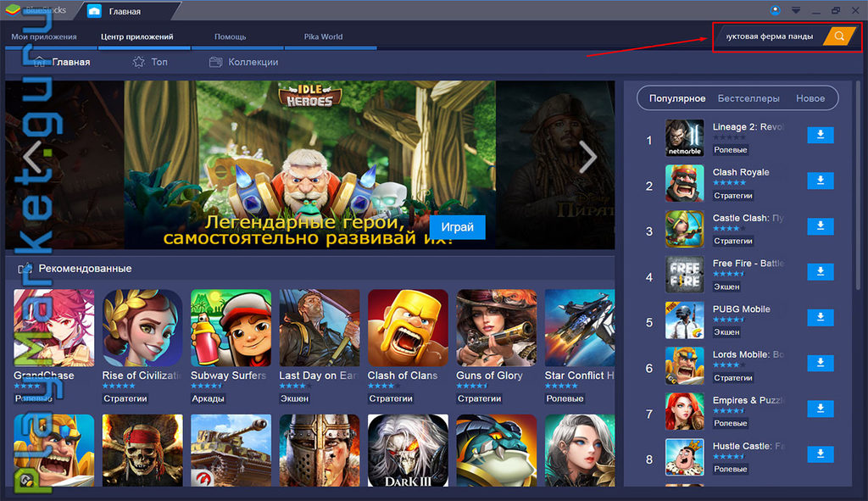This screenshot has width=868, height=501.
Task: Click the Pirates banner preview on right
Action: coord(555,165)
